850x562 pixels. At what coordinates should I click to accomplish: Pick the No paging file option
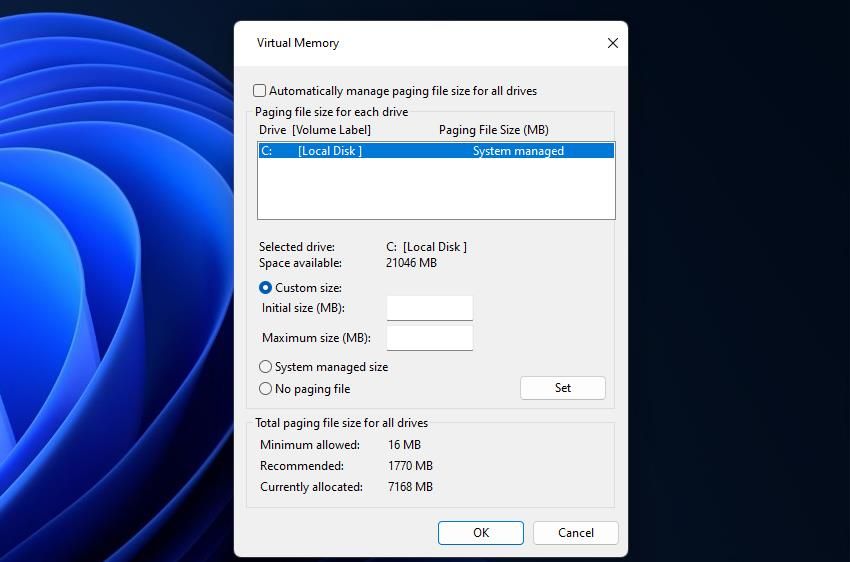pyautogui.click(x=266, y=389)
